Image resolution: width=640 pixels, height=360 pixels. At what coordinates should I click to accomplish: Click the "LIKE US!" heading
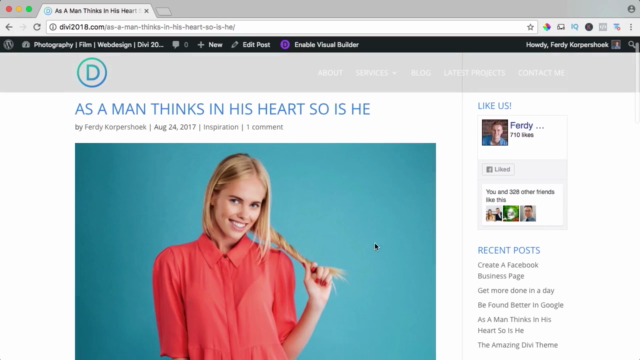coord(494,106)
